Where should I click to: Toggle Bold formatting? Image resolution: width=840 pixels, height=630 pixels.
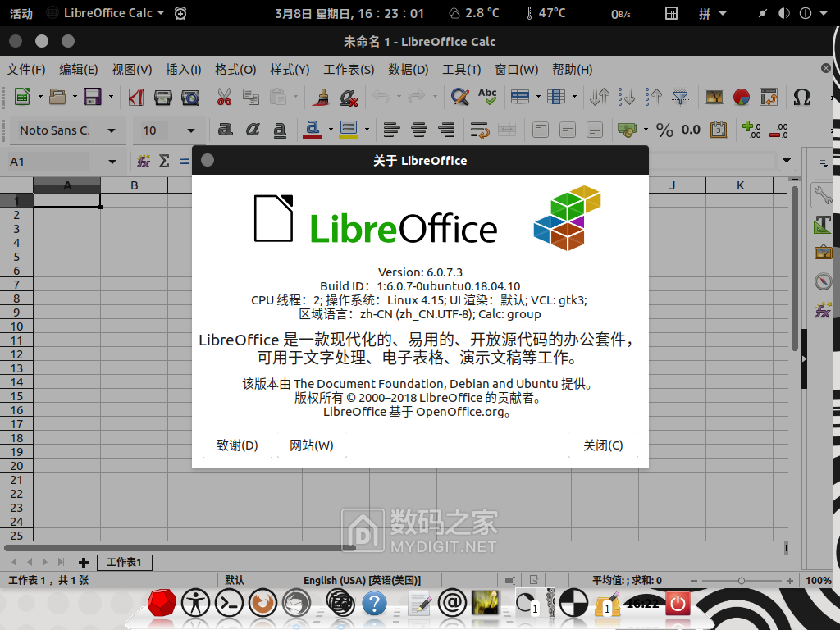click(x=225, y=129)
